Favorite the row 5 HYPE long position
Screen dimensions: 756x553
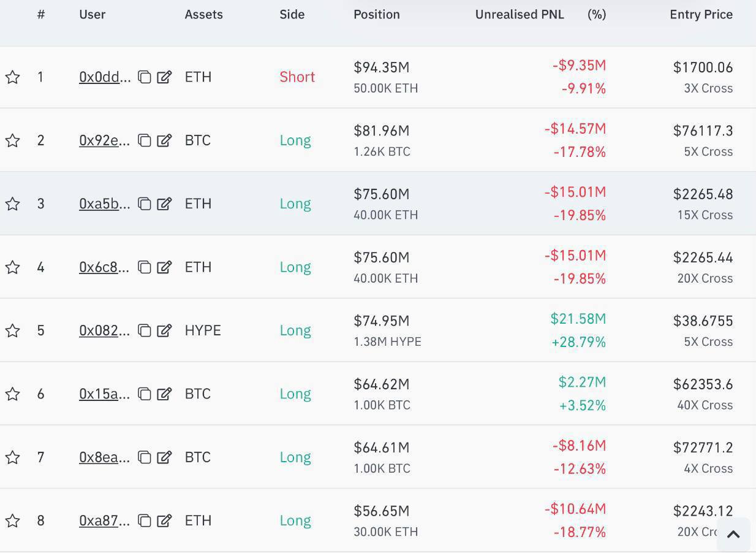pos(13,330)
